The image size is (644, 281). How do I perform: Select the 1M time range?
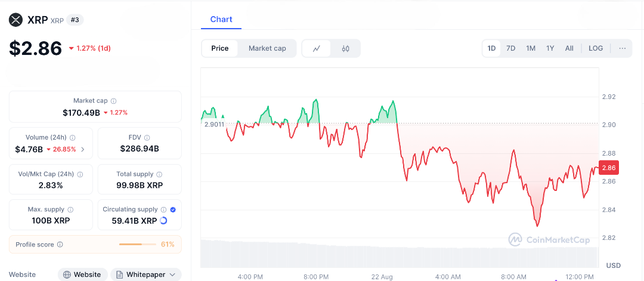click(531, 48)
